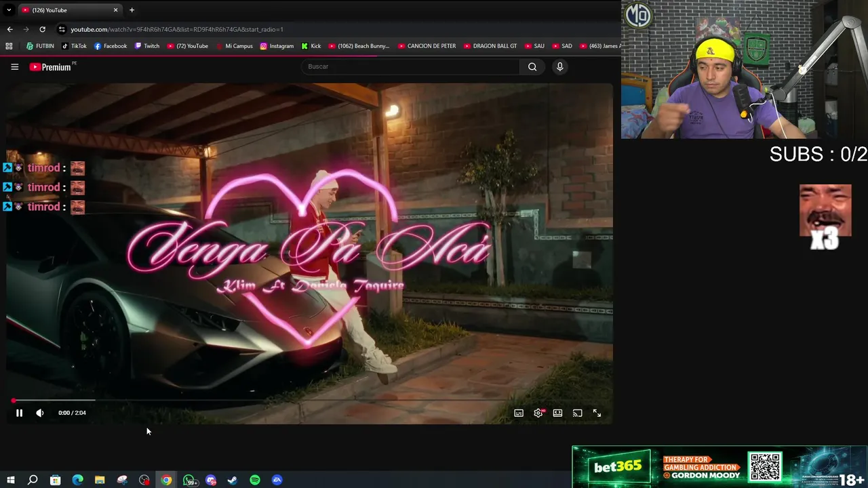Go to YouTube Premium home logo
The height and width of the screenshot is (488, 868).
(52, 66)
